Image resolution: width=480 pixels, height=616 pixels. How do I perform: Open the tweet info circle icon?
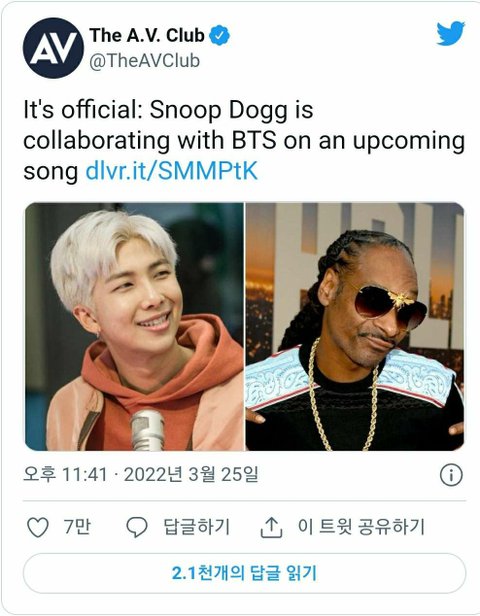(x=451, y=475)
